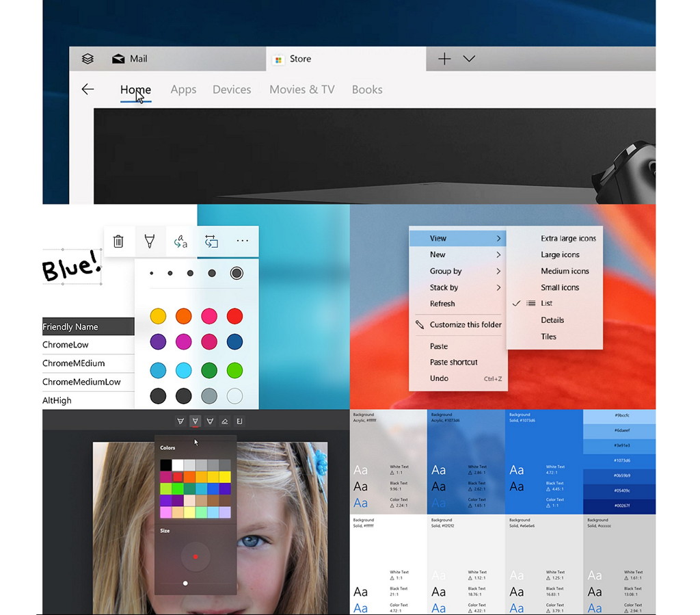Screen dimensions: 700x615
Task: Choose Refresh in the context menu
Action: (458, 304)
